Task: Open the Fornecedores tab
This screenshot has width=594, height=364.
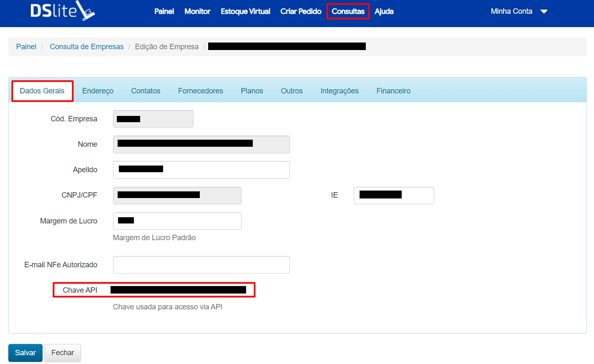Action: click(200, 91)
